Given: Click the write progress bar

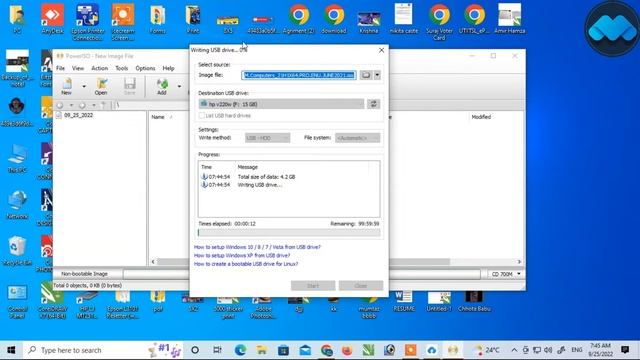Looking at the screenshot, I should pyautogui.click(x=289, y=232).
